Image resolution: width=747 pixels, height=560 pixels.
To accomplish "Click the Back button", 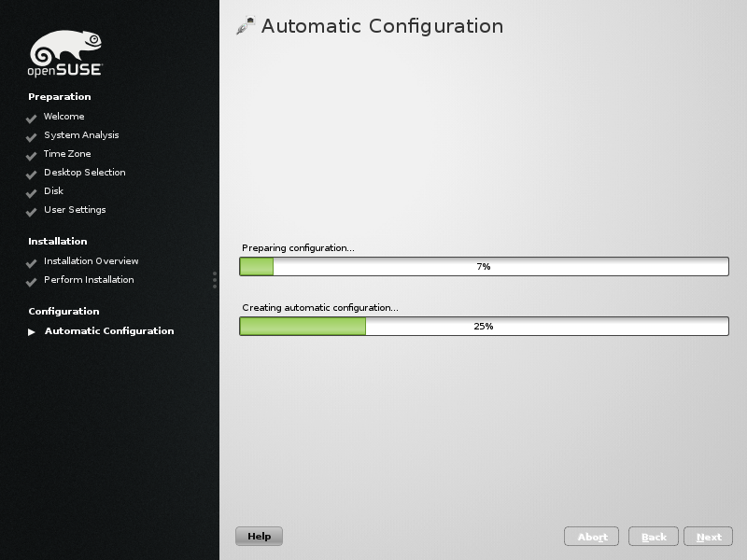I will 654,537.
